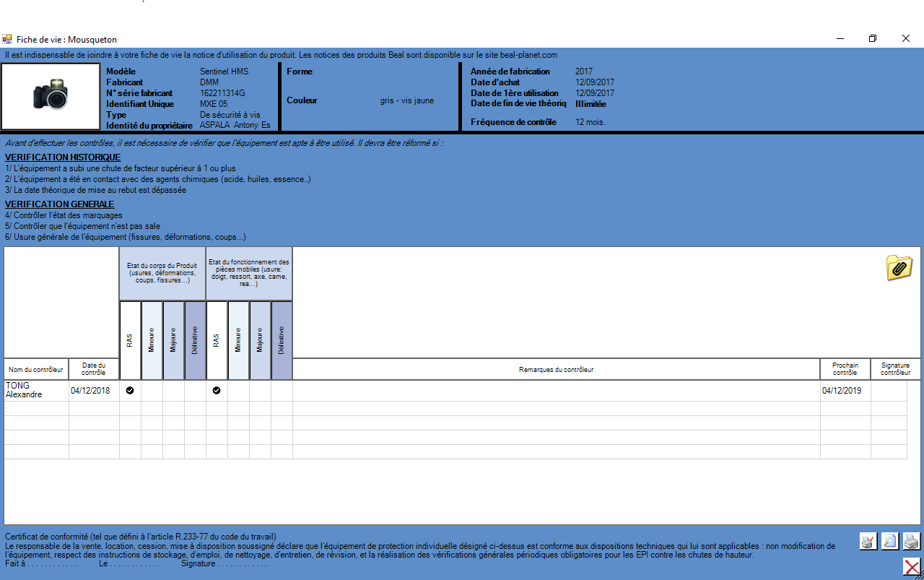
Task: Print the sheet using the plain printer icon
Action: (x=912, y=541)
